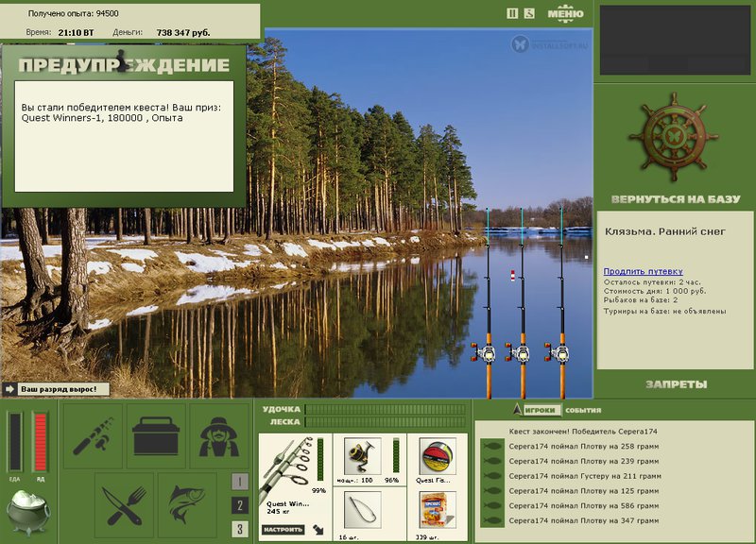Open the fishing rod tackle icon
The width and height of the screenshot is (756, 544).
[x=93, y=436]
